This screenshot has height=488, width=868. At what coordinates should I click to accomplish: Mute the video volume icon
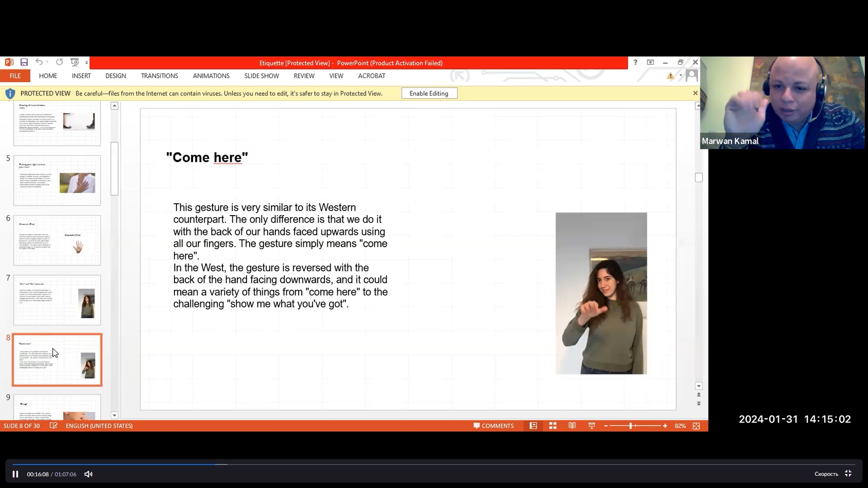click(89, 474)
